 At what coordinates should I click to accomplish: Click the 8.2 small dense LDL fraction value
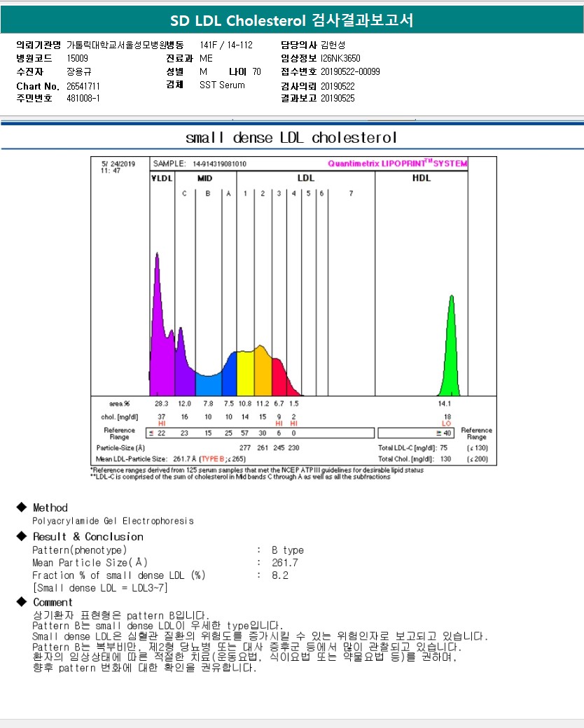point(280,575)
